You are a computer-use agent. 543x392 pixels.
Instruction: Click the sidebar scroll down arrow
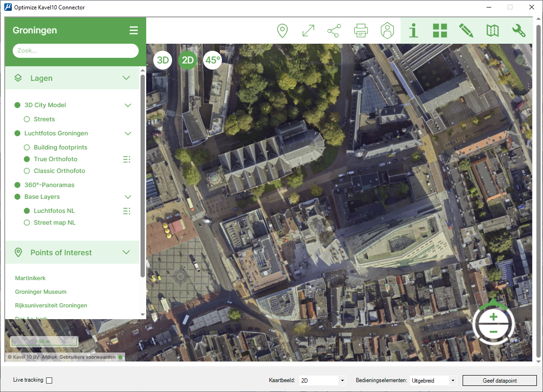pos(142,314)
